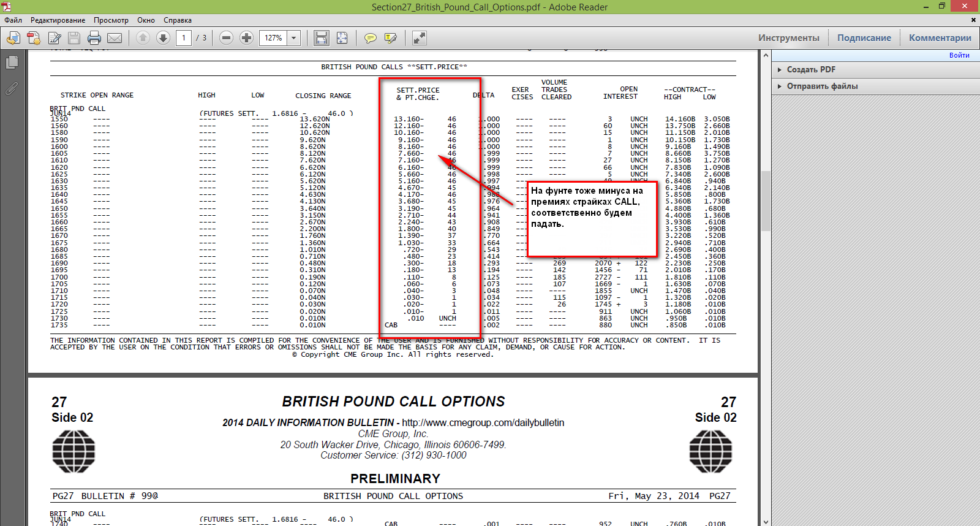Click the Fri, May 23, 2014 date text
The image size is (980, 526).
pos(654,496)
